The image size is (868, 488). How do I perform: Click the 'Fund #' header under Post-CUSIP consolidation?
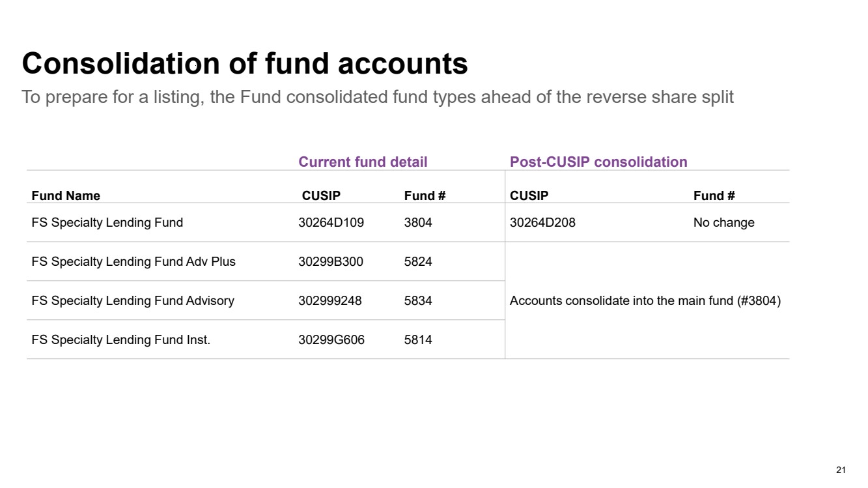(714, 195)
